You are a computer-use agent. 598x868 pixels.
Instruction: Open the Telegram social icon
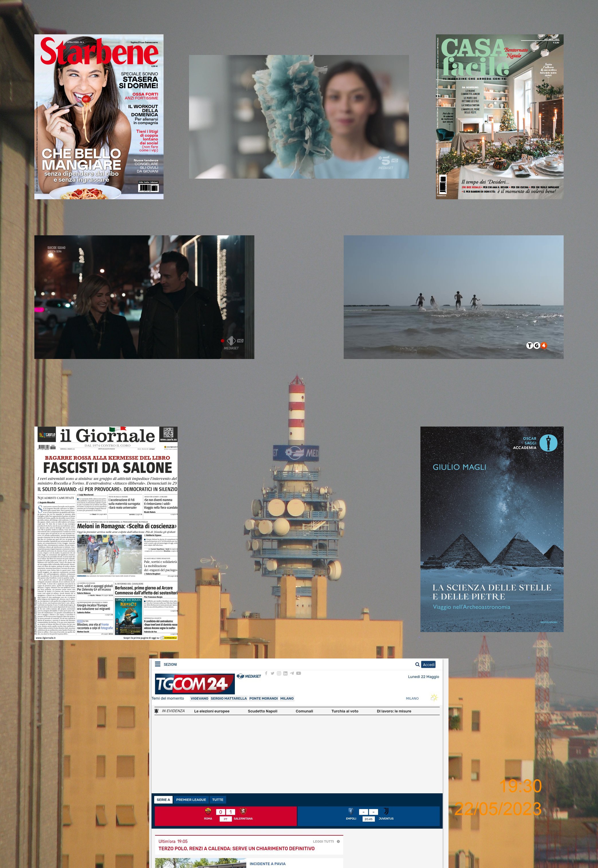point(292,673)
